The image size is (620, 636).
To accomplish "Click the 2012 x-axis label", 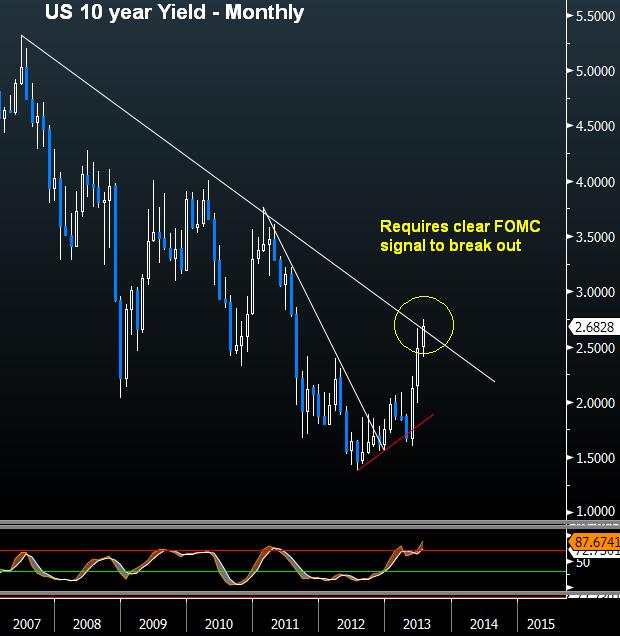I will (351, 624).
